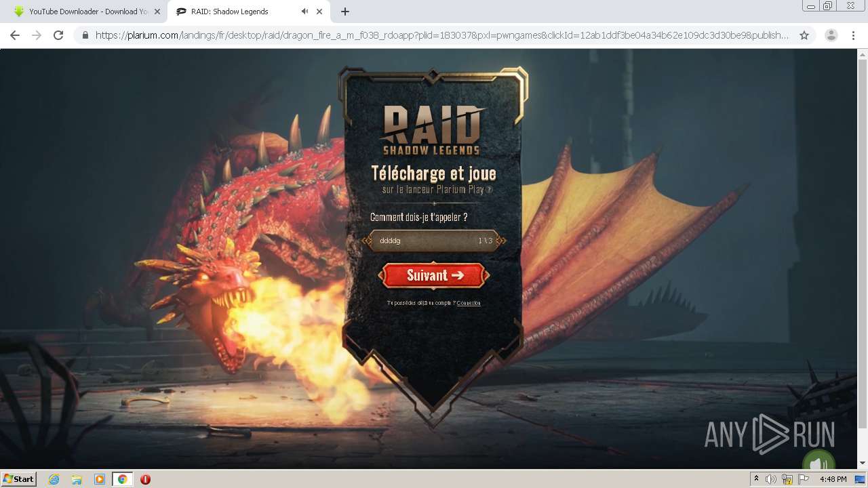Click the RAID Shadow Legends logo
The width and height of the screenshot is (868, 488).
(434, 129)
